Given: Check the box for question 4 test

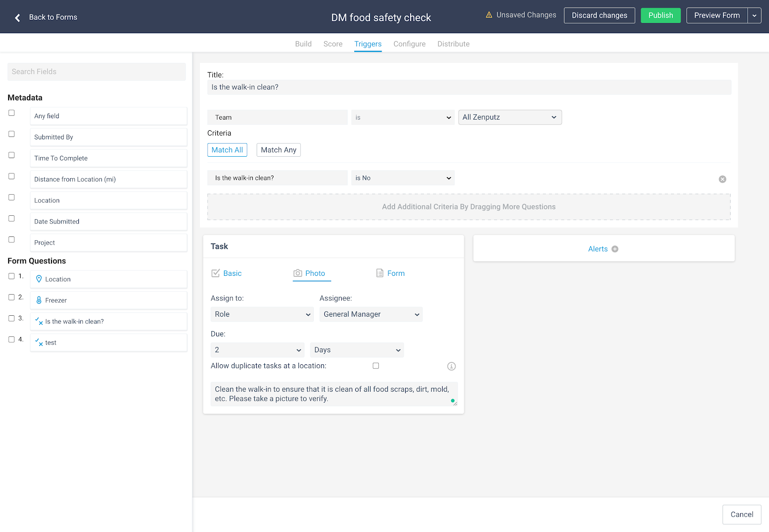Looking at the screenshot, I should (x=12, y=340).
